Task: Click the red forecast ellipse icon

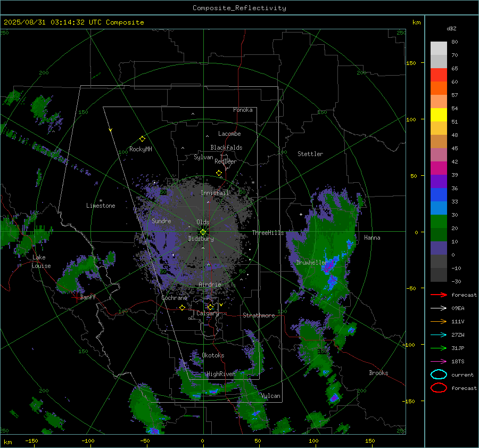Action: tap(439, 388)
